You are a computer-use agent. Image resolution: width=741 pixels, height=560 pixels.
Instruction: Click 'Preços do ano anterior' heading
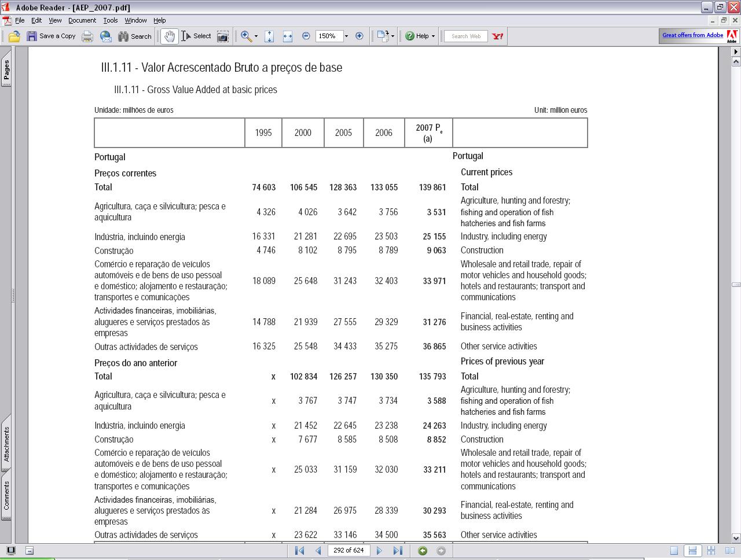[x=136, y=363]
